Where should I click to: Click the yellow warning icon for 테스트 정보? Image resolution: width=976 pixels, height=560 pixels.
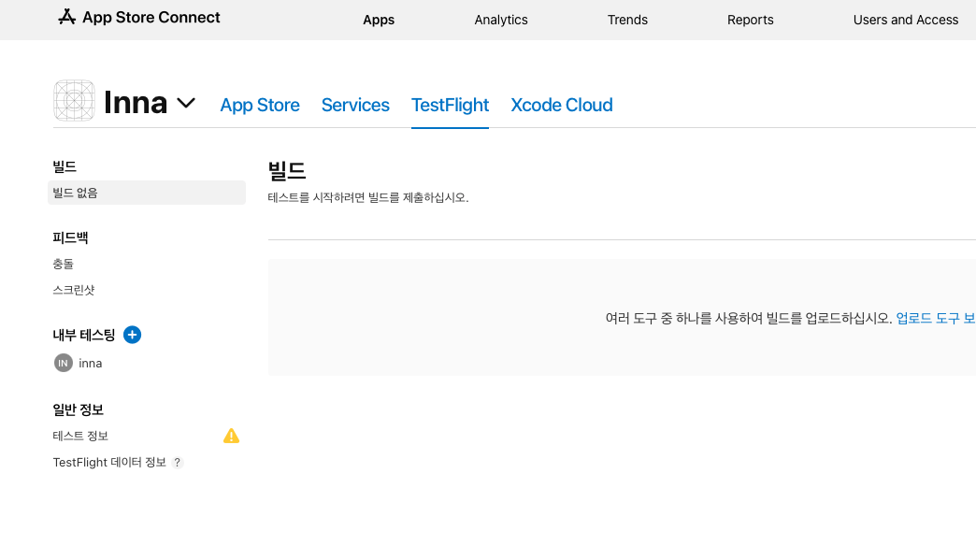[x=231, y=436]
